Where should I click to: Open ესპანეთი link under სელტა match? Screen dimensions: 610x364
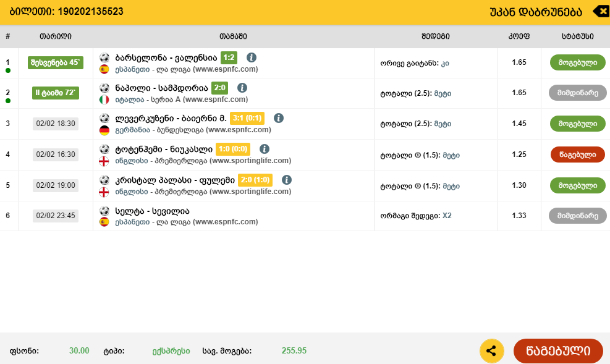(x=132, y=222)
